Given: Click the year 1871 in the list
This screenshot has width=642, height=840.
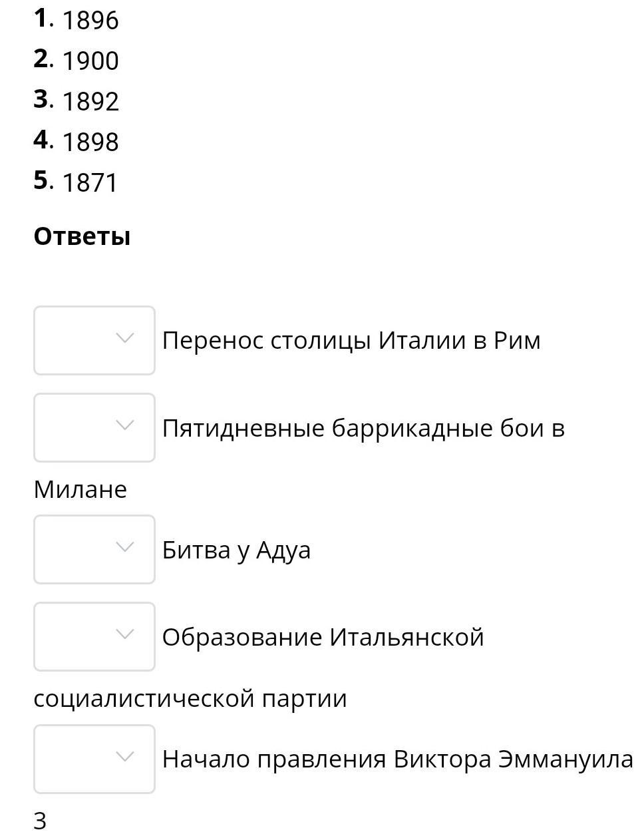Looking at the screenshot, I should [x=90, y=183].
